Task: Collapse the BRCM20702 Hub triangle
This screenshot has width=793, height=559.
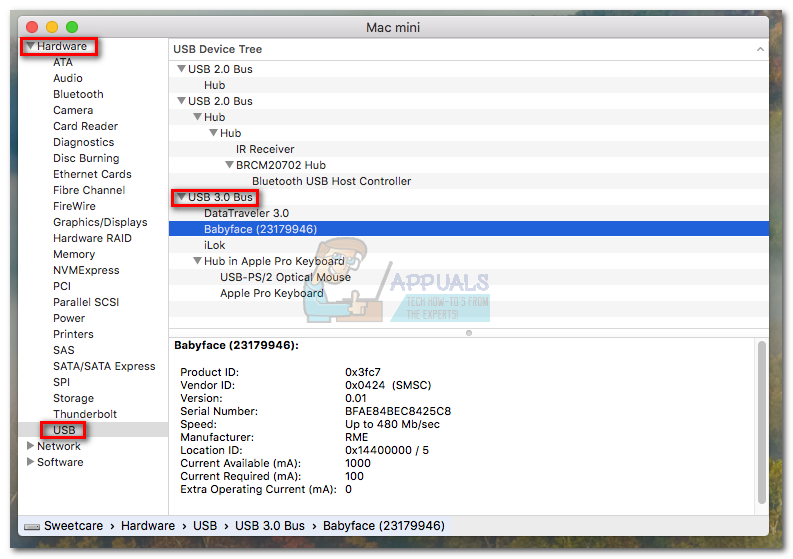Action: [229, 165]
